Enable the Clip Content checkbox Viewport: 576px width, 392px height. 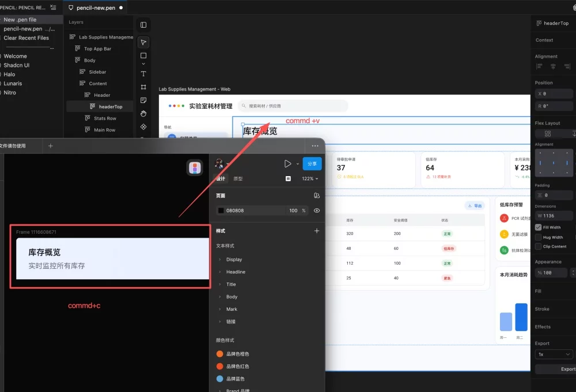point(538,246)
